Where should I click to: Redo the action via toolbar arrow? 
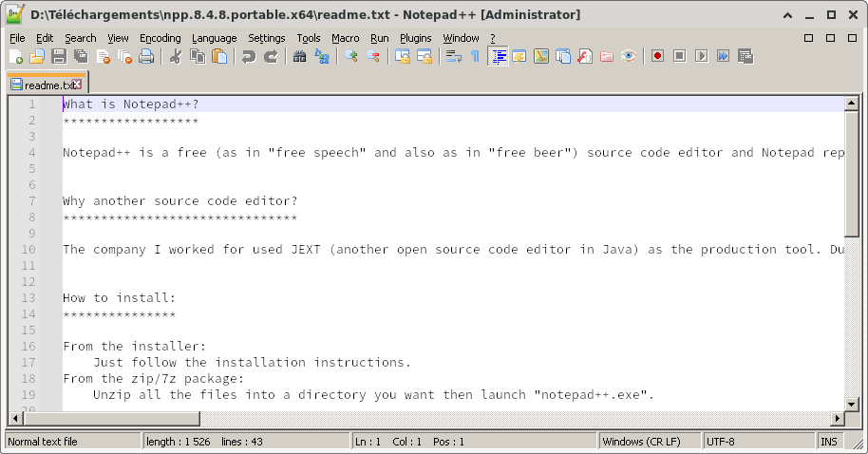[x=271, y=56]
